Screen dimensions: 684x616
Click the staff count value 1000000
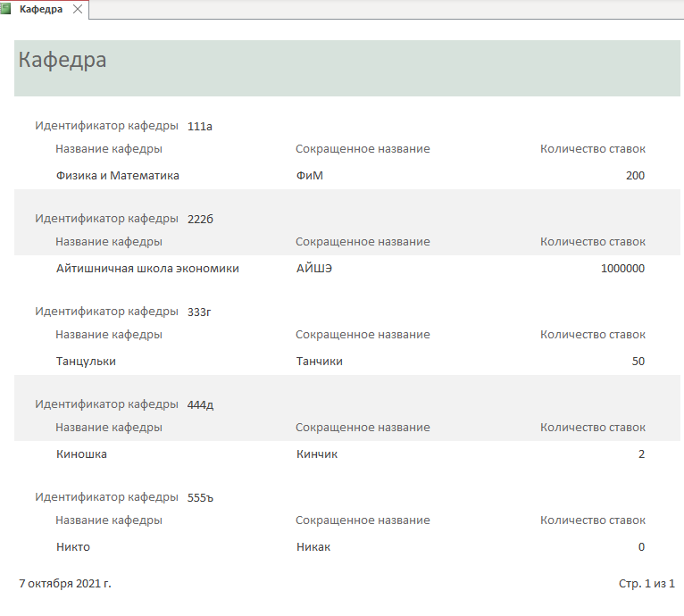(x=622, y=269)
